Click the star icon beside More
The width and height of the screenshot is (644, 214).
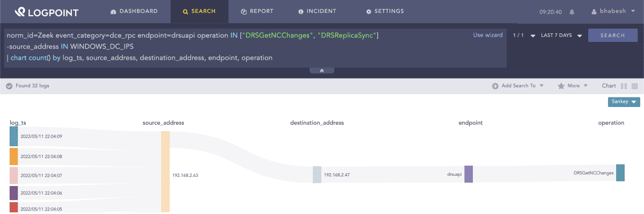(x=561, y=85)
